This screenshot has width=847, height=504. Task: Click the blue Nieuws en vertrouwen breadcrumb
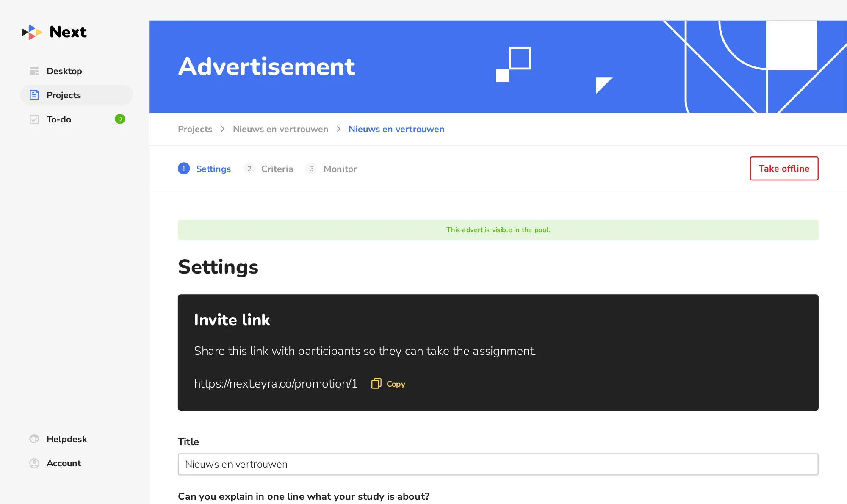[x=396, y=129]
